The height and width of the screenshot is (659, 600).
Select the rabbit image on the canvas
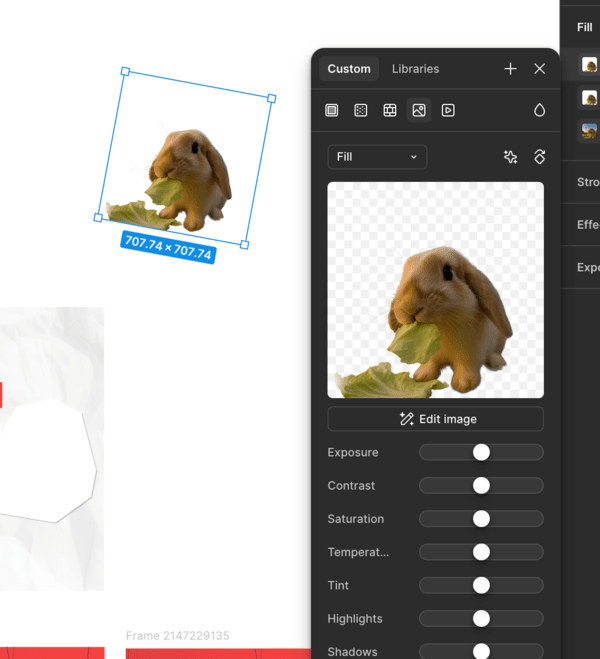[x=186, y=170]
